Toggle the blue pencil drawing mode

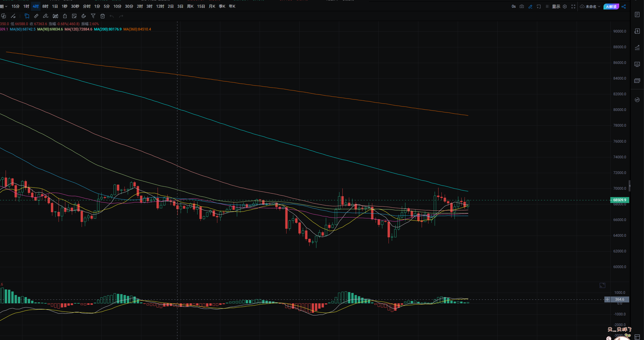click(x=530, y=7)
